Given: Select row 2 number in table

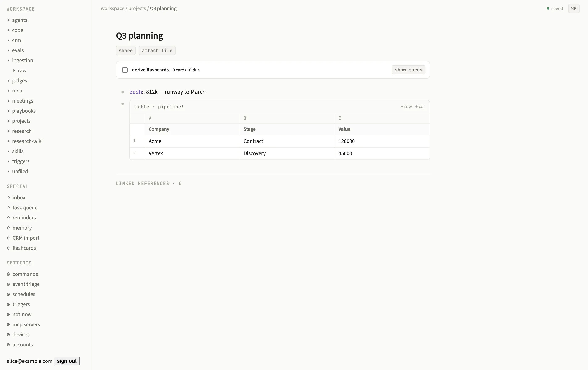Looking at the screenshot, I should (135, 153).
